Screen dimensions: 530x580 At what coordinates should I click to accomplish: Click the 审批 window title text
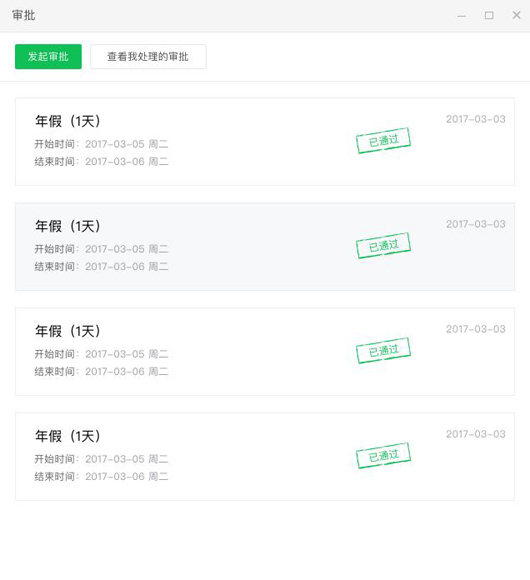[24, 16]
